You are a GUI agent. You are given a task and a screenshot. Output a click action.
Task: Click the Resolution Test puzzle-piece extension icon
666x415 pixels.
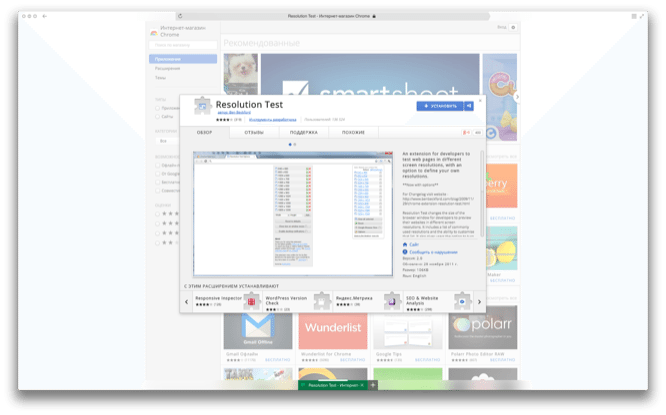pos(203,106)
